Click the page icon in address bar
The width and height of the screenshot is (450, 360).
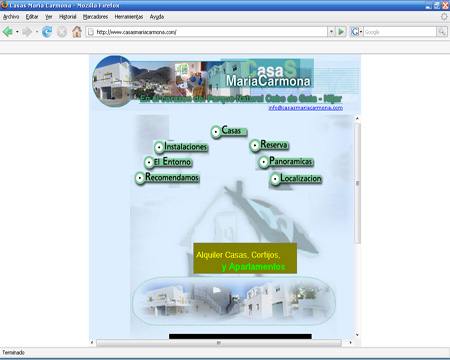click(x=90, y=32)
